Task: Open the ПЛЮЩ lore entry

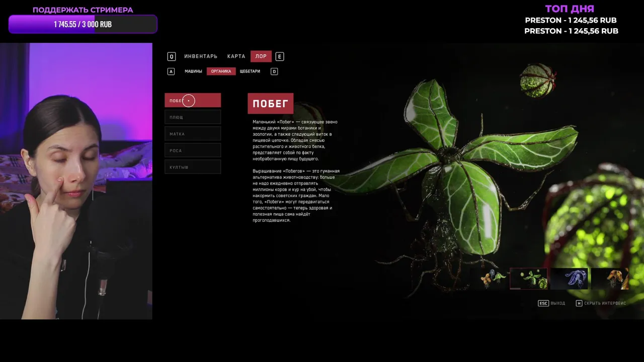Action: click(x=193, y=117)
